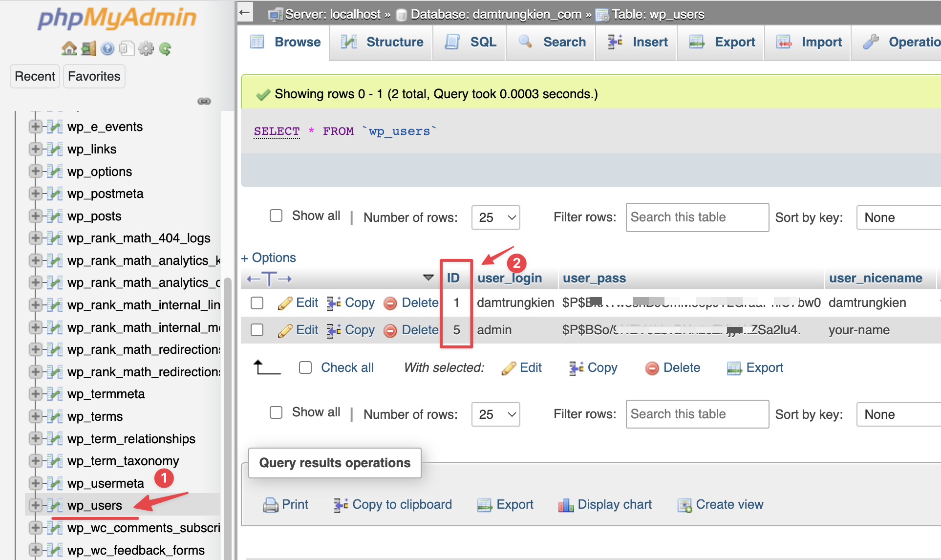Select the checkbox for the admin row
The image size is (941, 560).
point(257,330)
